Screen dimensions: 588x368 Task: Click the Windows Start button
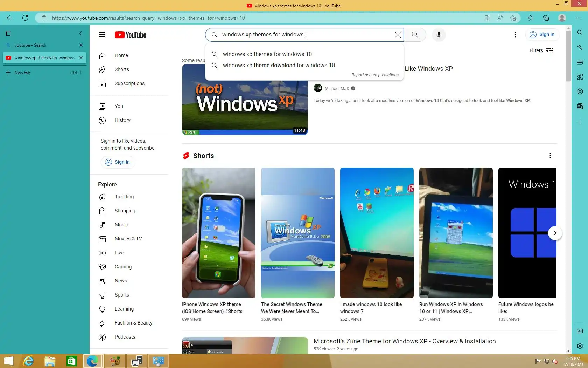[8, 361]
